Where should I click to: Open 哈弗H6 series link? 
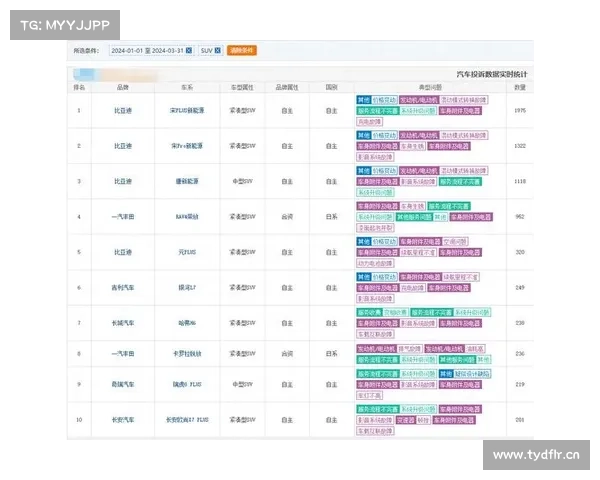tap(187, 323)
